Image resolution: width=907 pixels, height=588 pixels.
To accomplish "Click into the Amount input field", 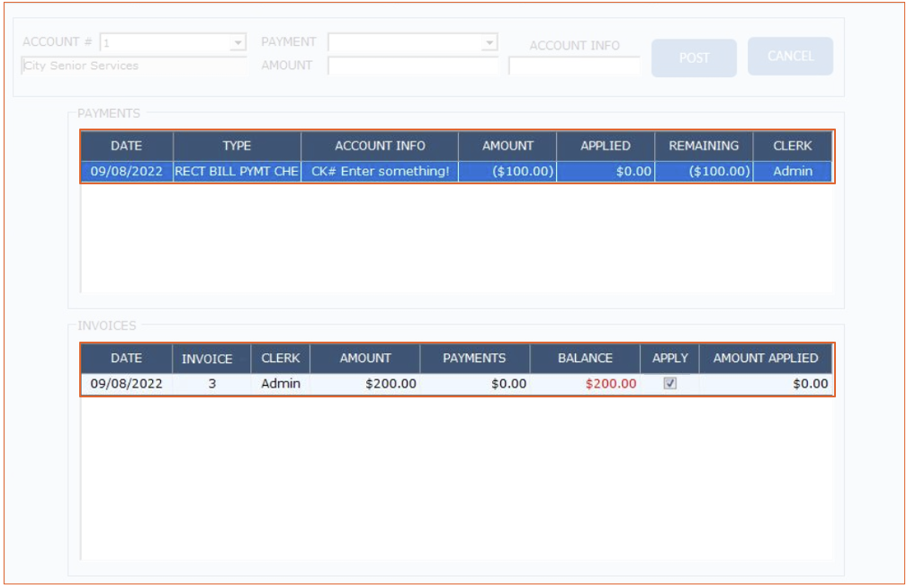I will click(x=413, y=66).
